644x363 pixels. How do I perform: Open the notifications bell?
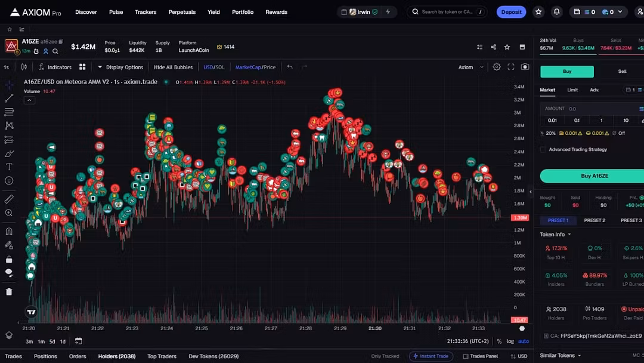pyautogui.click(x=556, y=12)
